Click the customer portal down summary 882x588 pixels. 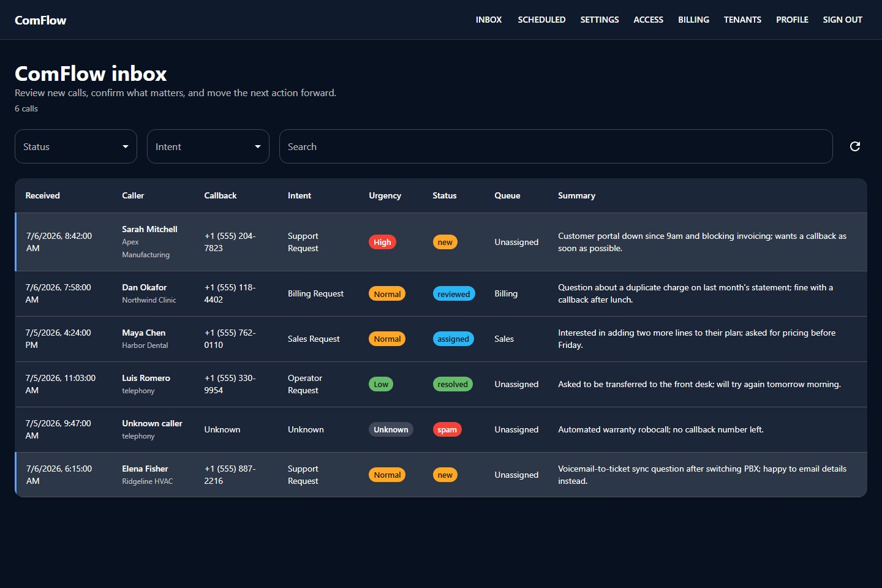click(702, 242)
